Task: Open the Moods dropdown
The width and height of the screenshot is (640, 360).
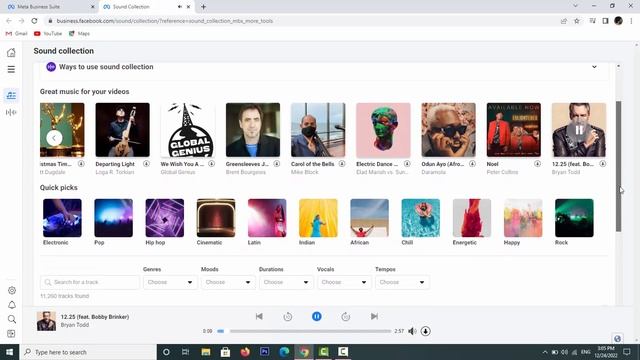Action: tap(228, 282)
